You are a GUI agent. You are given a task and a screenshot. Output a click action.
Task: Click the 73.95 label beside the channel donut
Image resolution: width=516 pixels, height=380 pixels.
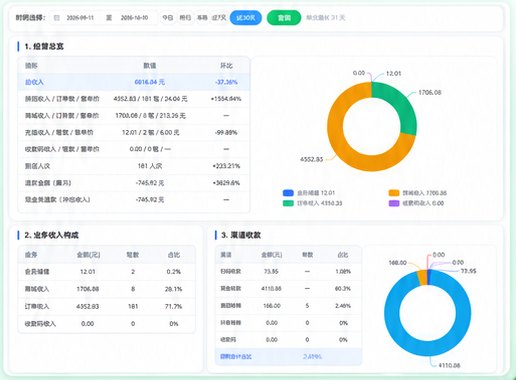468,271
